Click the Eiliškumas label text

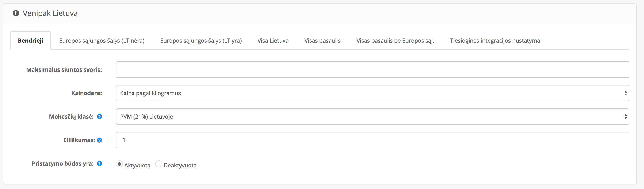pyautogui.click(x=79, y=140)
